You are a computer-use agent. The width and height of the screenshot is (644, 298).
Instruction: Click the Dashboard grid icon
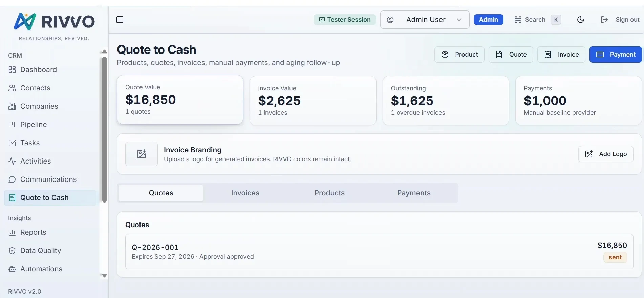pos(12,70)
